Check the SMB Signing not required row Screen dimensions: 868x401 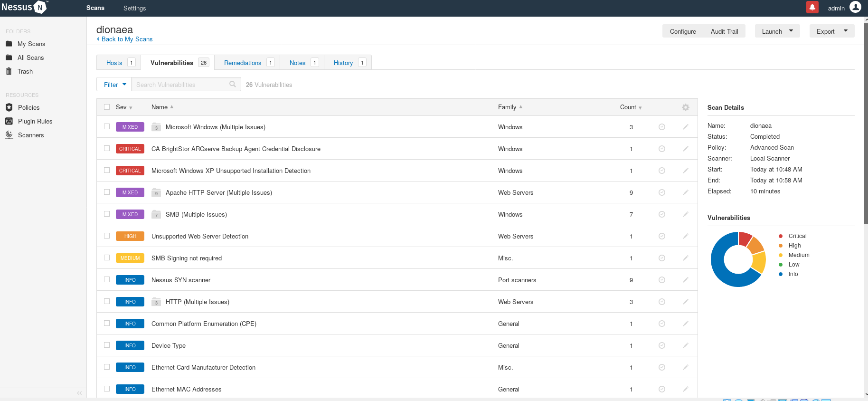click(107, 258)
